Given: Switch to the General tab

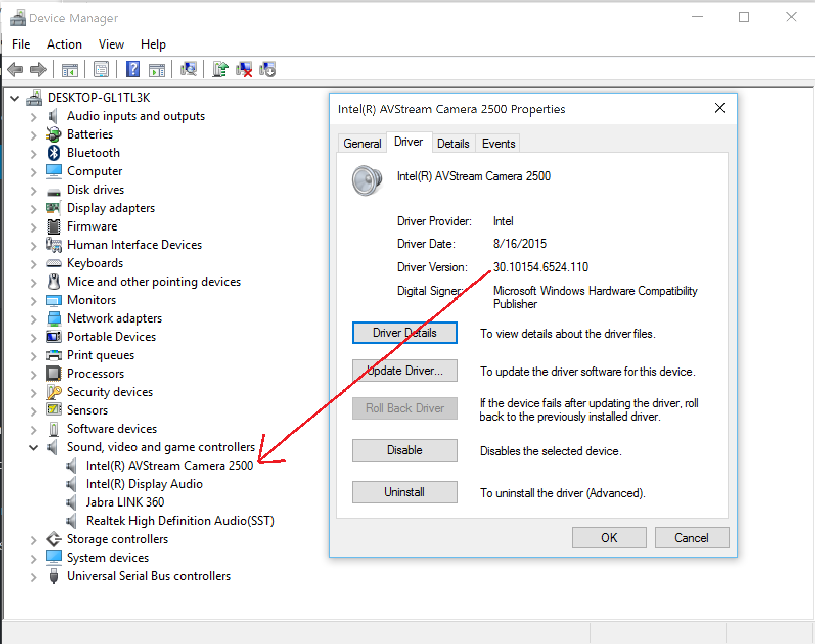Looking at the screenshot, I should click(x=363, y=143).
